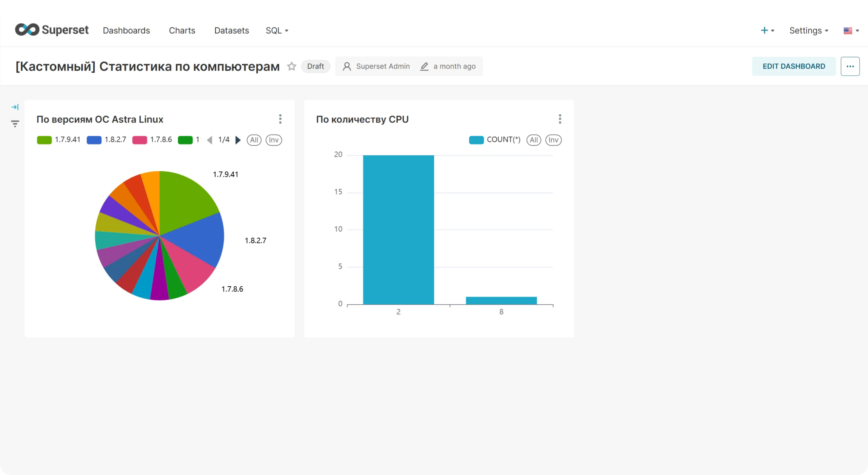This screenshot has width=868, height=475.
Task: Open the Settings dropdown
Action: (809, 31)
